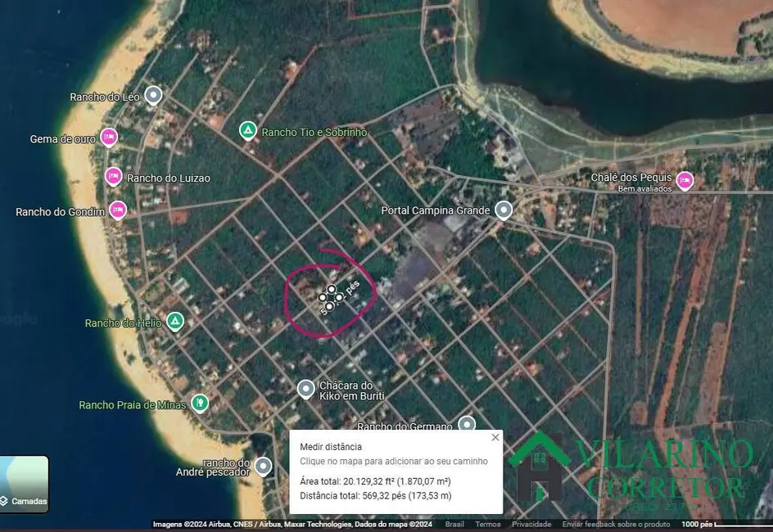Select the Rancho Tio e Sobrinho campground marker
This screenshot has width=773, height=532.
tap(247, 130)
